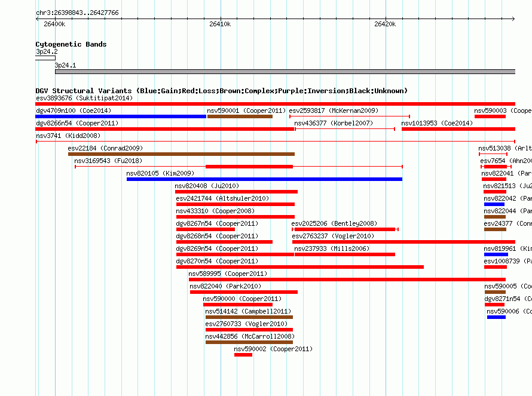Click the left arrow end of ruler

point(37,19)
